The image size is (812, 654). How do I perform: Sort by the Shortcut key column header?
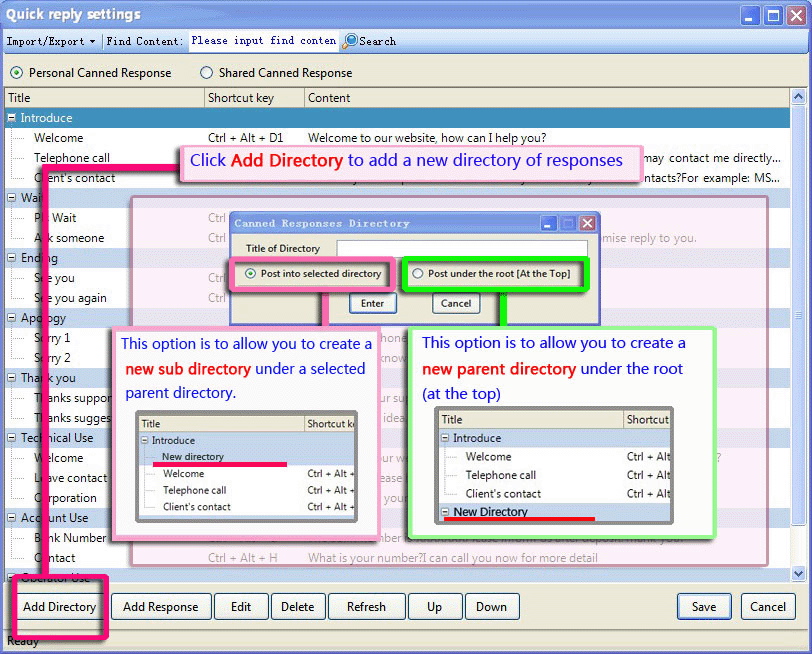tap(254, 98)
